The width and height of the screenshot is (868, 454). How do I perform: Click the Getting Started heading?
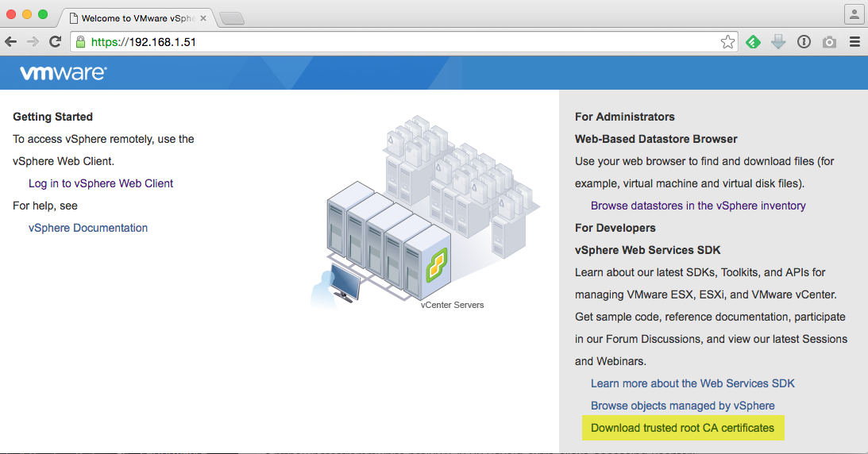[x=52, y=117]
